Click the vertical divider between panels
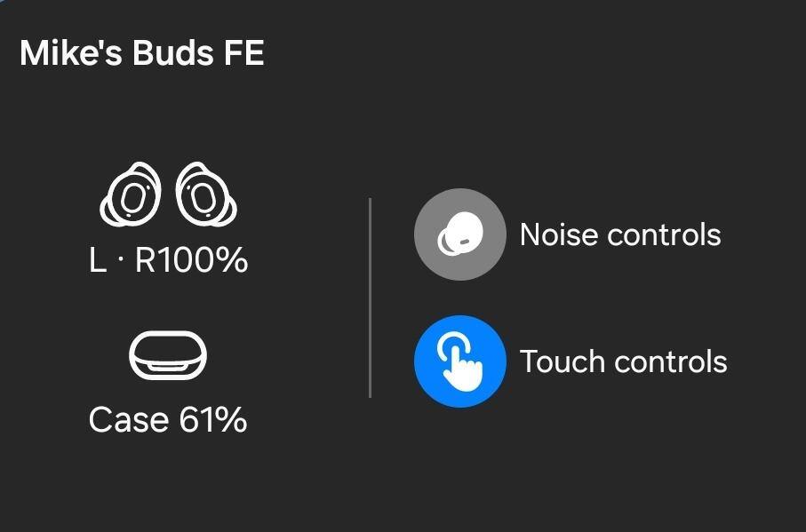Viewport: 806px width, 532px height. click(370, 298)
